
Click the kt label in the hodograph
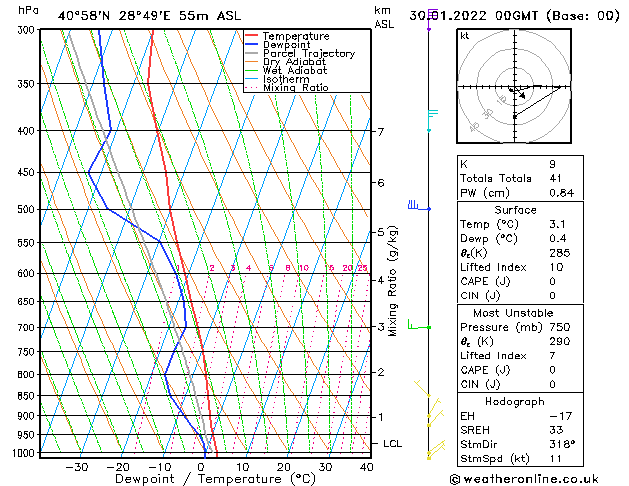pos(465,35)
